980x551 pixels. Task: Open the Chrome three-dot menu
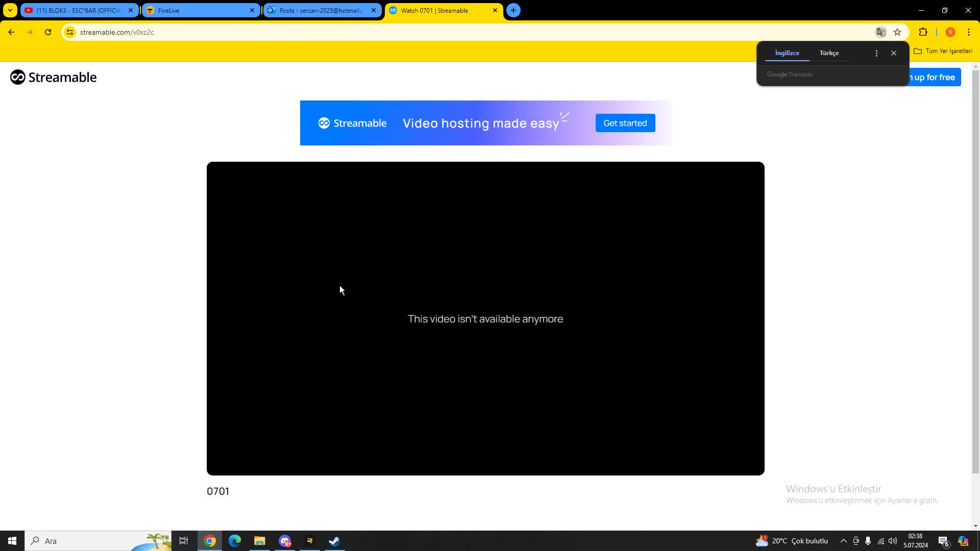[968, 32]
